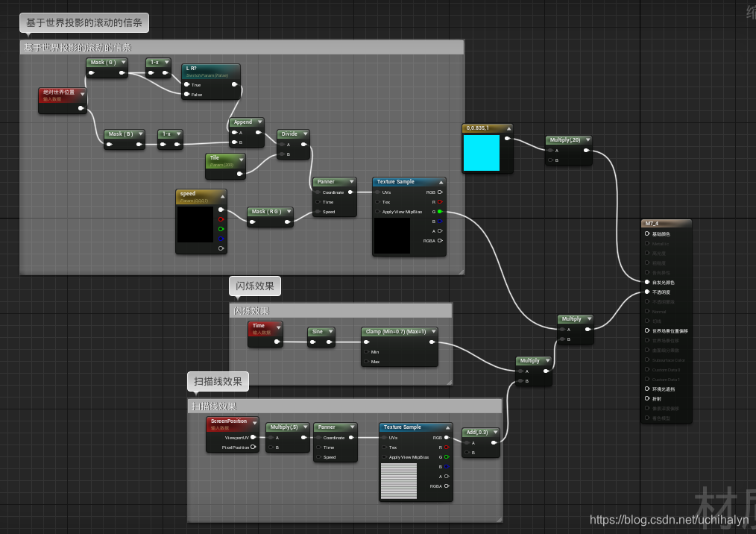The height and width of the screenshot is (534, 756).
Task: Expand the Multiply(,20) node dropdown
Action: pyautogui.click(x=589, y=140)
